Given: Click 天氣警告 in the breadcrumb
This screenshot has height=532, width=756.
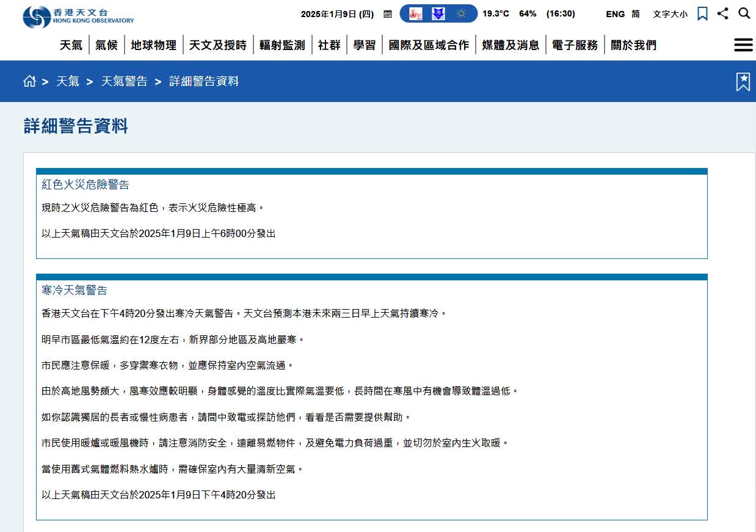Looking at the screenshot, I should [x=125, y=81].
